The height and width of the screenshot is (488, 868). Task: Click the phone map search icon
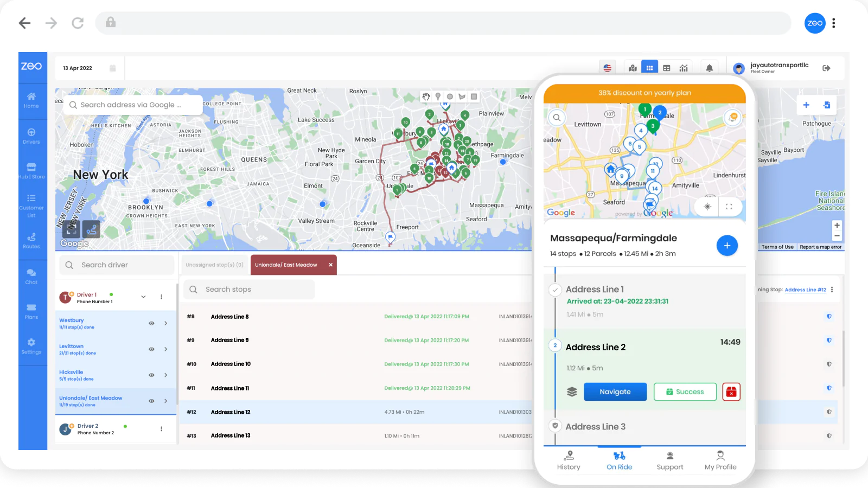[557, 118]
